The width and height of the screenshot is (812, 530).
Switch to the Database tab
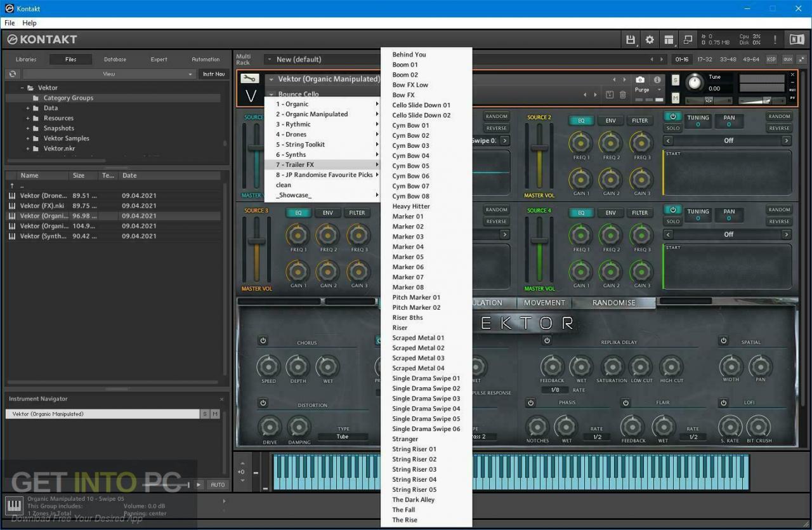(115, 59)
